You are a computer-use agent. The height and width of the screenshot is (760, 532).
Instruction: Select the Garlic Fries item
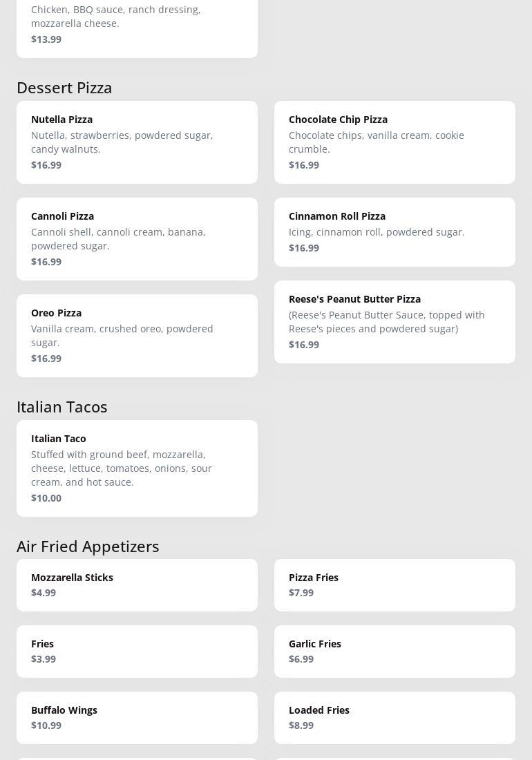pos(395,651)
